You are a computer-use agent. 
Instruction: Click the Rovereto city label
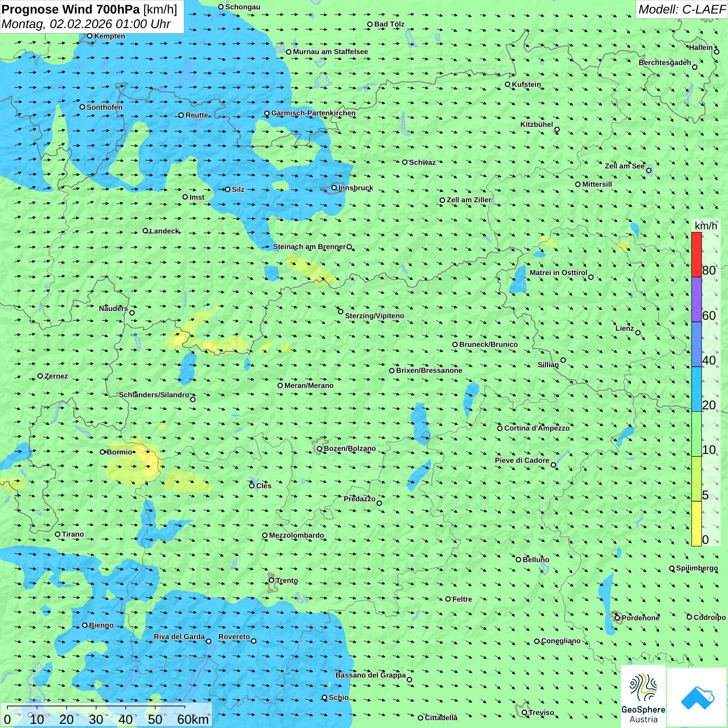[x=234, y=636]
